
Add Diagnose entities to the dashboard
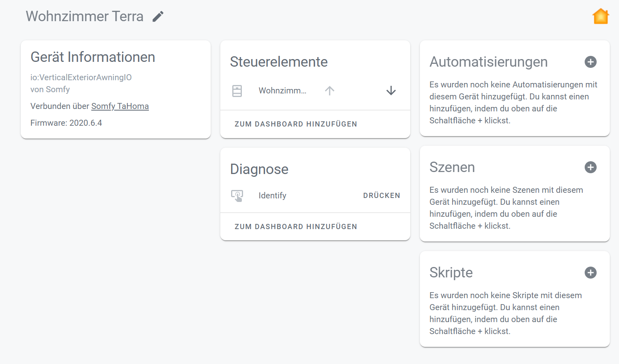pos(296,227)
